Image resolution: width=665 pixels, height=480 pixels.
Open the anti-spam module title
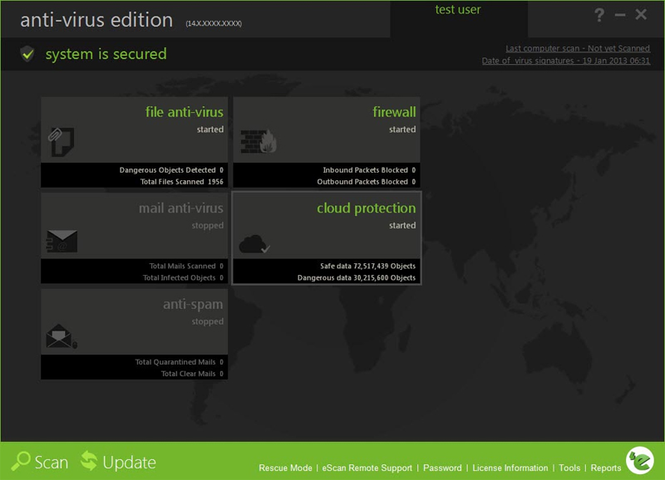[193, 304]
